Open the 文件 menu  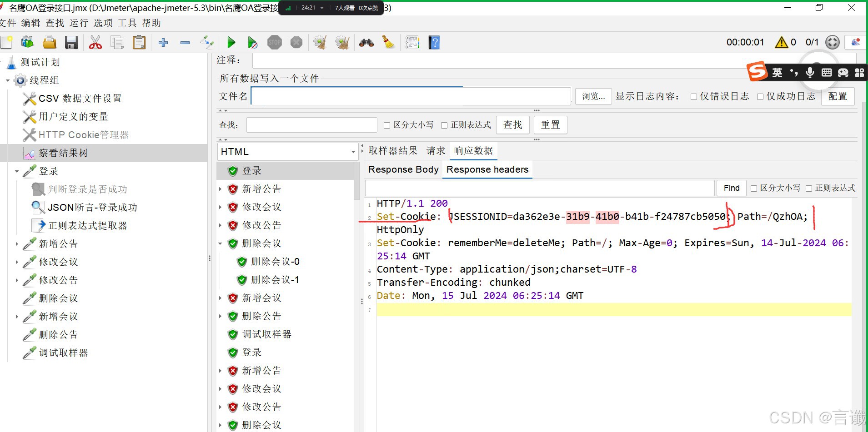[x=8, y=23]
